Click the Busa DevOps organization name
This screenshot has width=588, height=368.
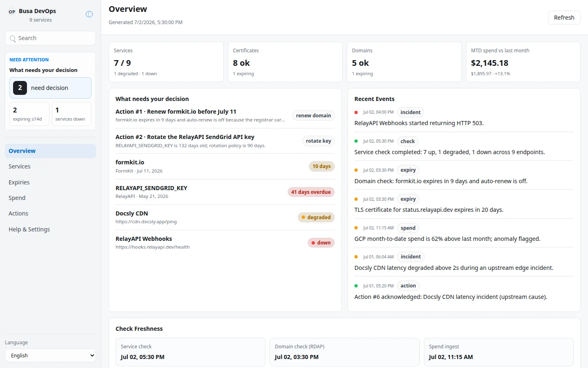[37, 11]
